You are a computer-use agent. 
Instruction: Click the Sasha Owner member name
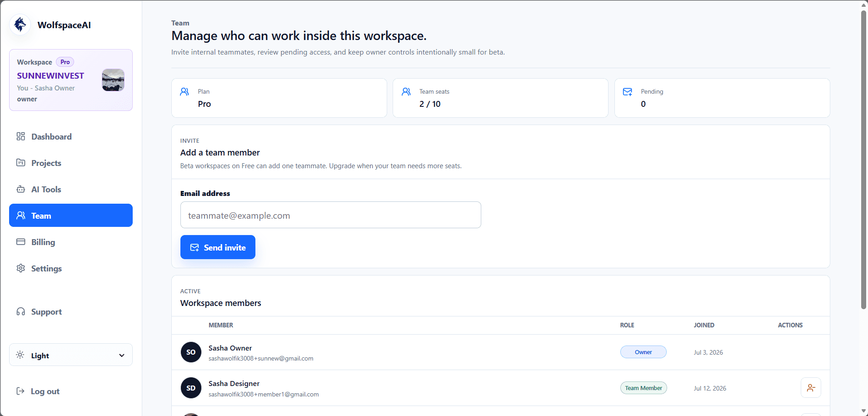230,348
